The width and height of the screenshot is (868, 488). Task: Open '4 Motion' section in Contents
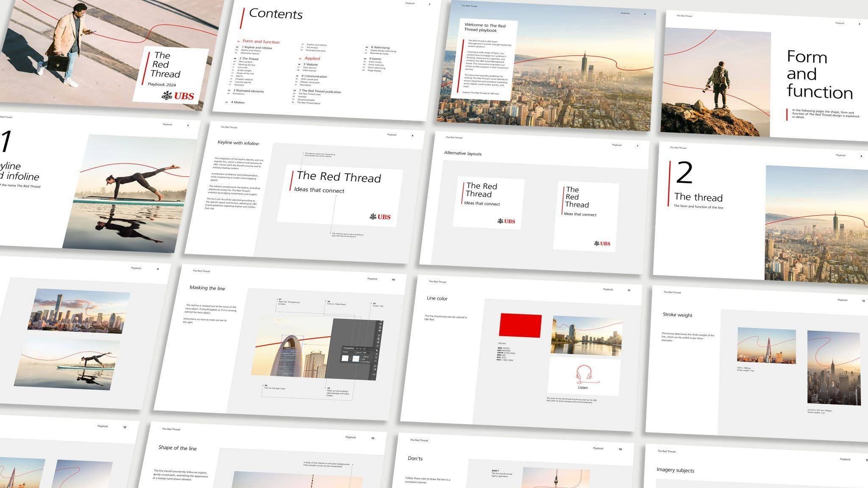pyautogui.click(x=238, y=103)
